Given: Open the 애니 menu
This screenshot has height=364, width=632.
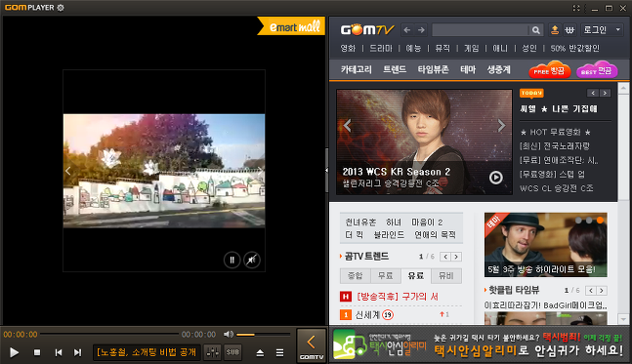Looking at the screenshot, I should (x=500, y=49).
